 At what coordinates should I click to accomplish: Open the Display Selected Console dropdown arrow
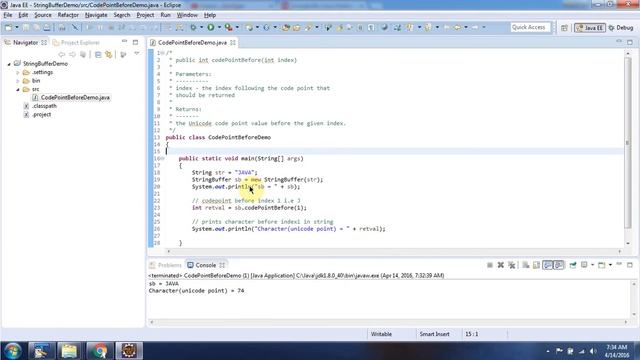[592, 265]
